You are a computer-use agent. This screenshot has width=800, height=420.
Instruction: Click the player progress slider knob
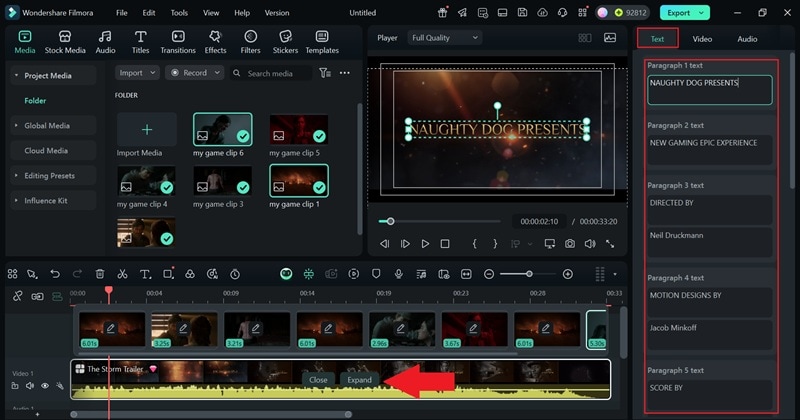tap(390, 221)
